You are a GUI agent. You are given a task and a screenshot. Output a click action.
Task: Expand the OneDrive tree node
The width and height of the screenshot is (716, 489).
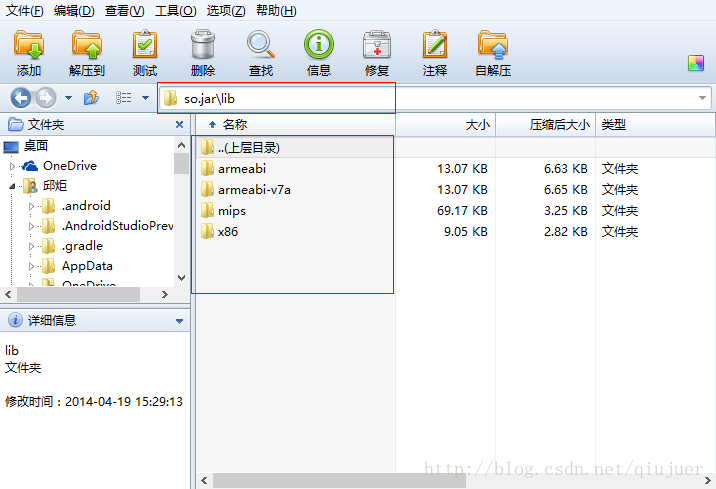click(x=12, y=166)
